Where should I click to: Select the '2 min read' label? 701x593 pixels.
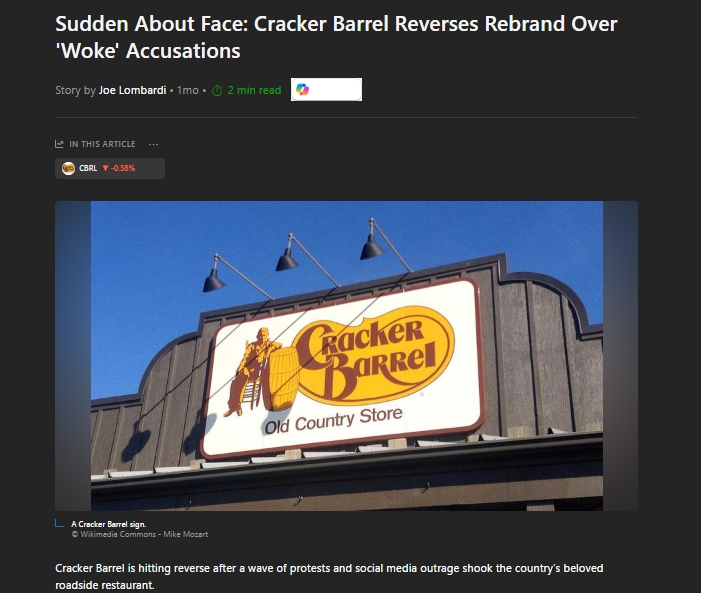tap(254, 90)
